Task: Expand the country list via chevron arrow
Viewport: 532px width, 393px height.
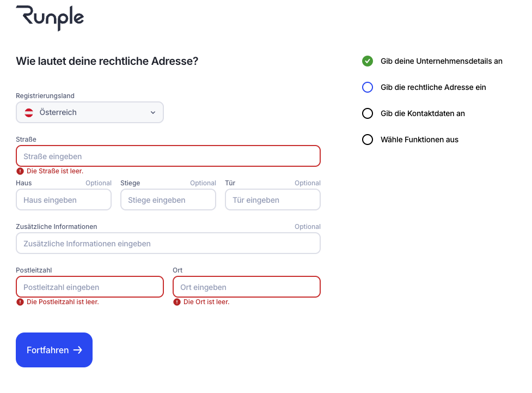Action: click(x=153, y=113)
